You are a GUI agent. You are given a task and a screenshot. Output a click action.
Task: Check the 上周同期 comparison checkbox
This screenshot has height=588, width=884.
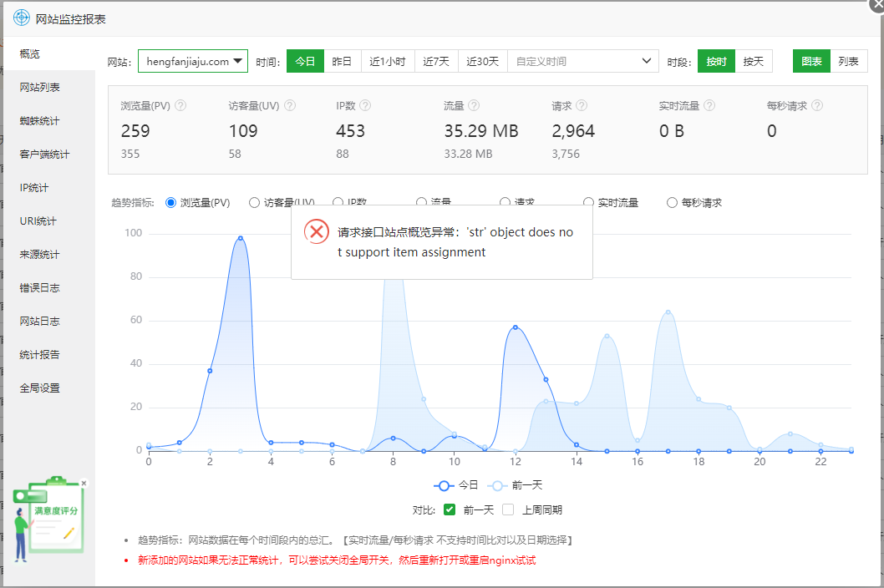coord(508,509)
